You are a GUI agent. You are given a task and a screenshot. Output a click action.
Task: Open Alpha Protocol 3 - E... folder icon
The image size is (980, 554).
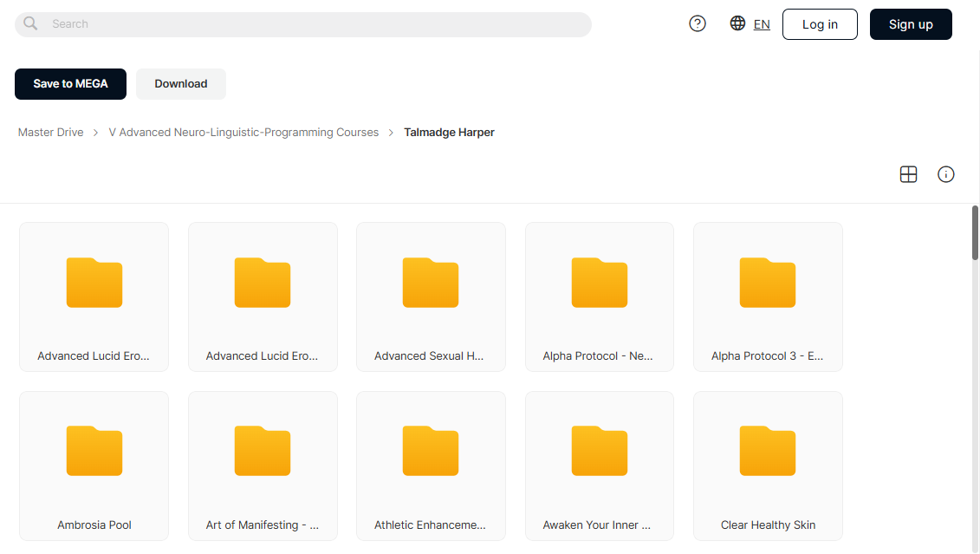[768, 283]
